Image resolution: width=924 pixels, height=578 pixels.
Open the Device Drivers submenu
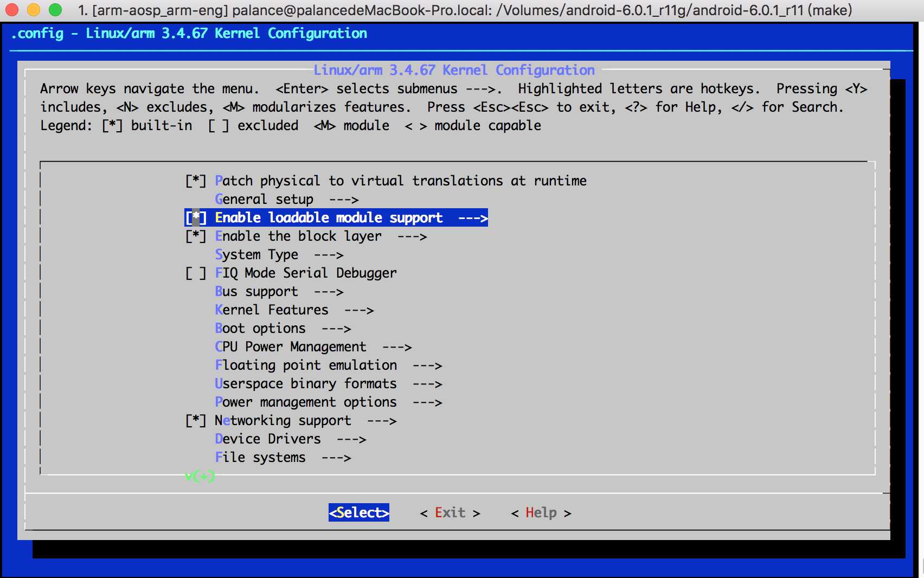tap(290, 439)
